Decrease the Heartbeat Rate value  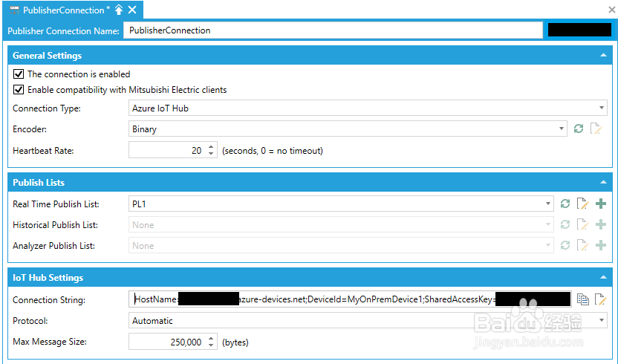click(x=211, y=154)
